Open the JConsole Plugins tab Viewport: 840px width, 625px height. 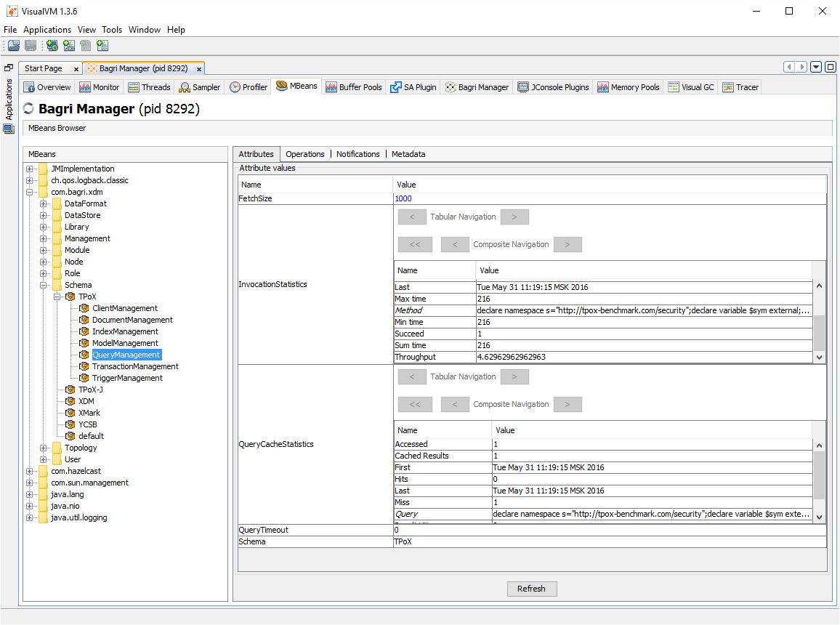tap(554, 86)
